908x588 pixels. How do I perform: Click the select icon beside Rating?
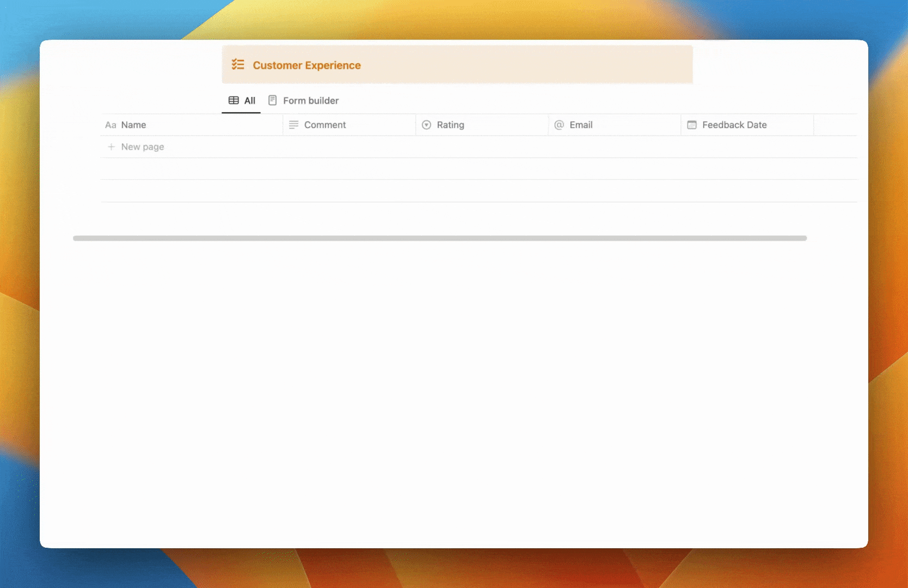(426, 125)
